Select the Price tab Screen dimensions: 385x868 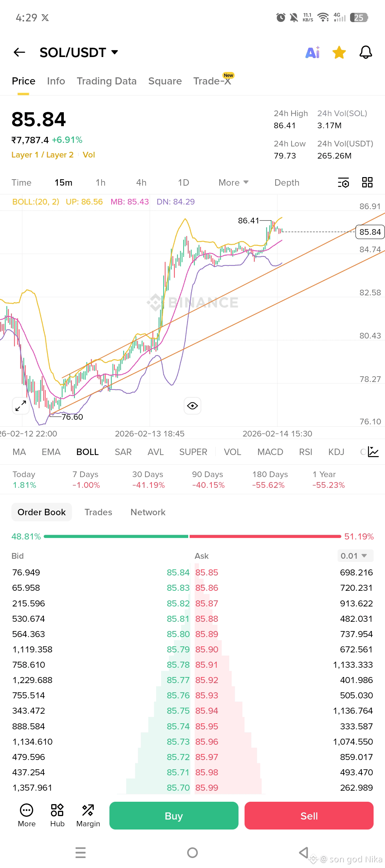click(24, 81)
